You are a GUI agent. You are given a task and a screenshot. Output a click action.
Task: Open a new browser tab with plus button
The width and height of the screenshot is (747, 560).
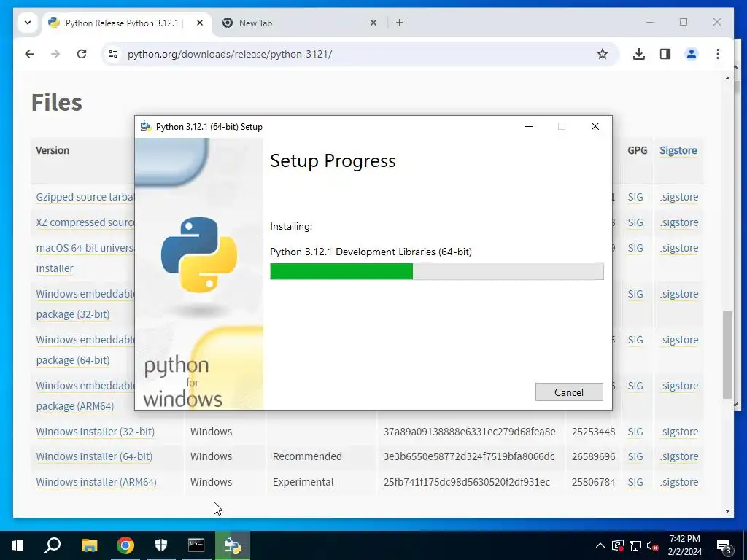pyautogui.click(x=400, y=23)
